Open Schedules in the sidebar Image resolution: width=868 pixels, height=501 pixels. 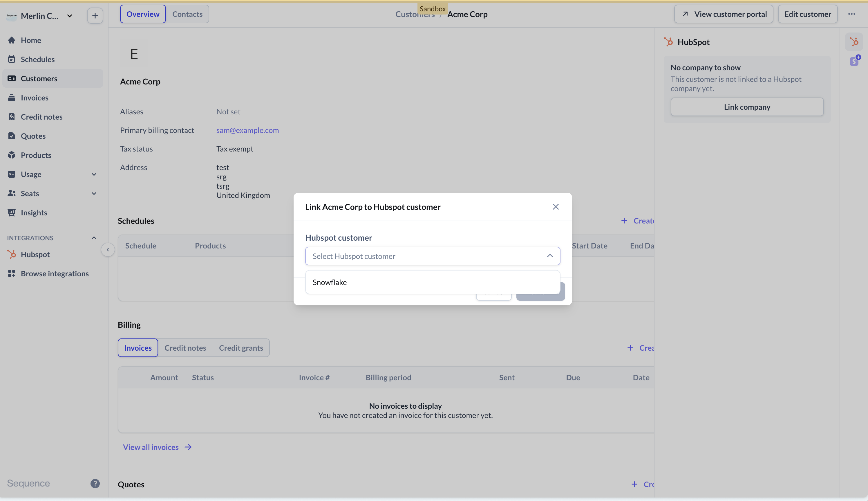(53, 59)
